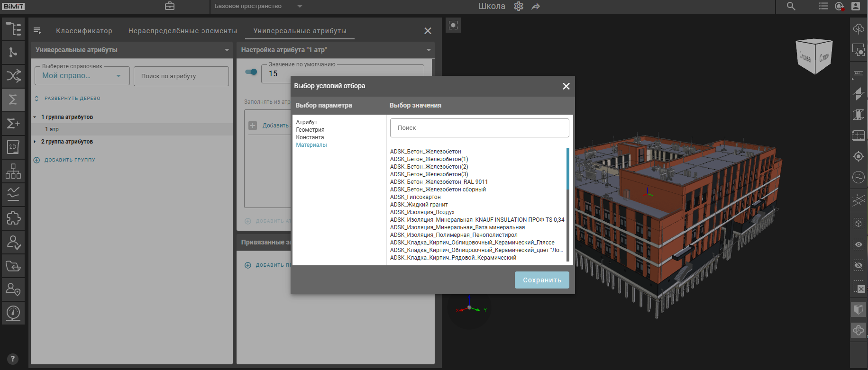
Task: Select the ruler measurement tool
Action: click(859, 73)
